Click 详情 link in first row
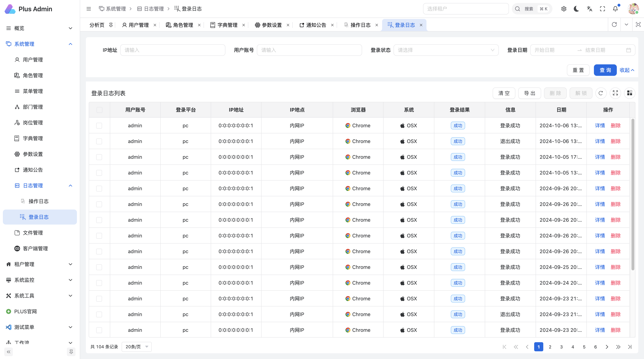This screenshot has width=644, height=359. click(599, 125)
